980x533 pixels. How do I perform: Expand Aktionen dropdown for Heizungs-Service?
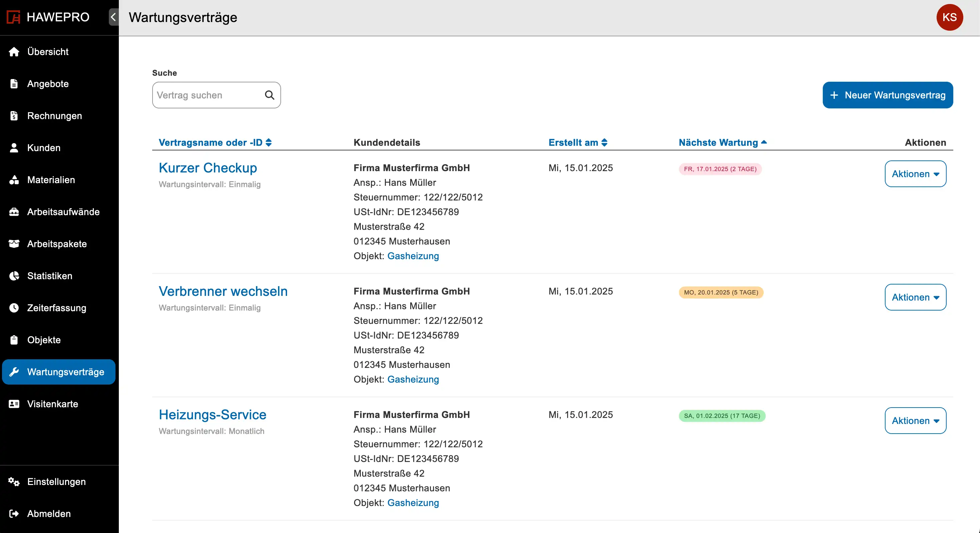pos(915,420)
